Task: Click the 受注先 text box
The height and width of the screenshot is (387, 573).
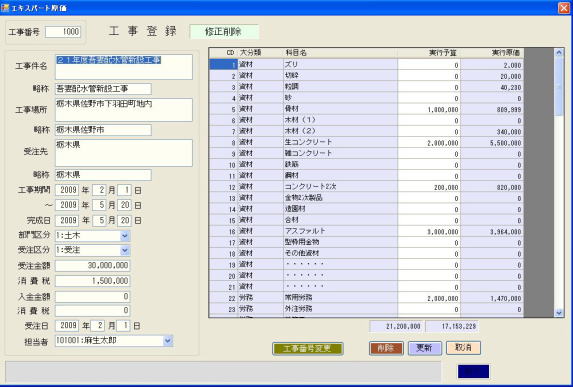Action: pyautogui.click(x=124, y=153)
